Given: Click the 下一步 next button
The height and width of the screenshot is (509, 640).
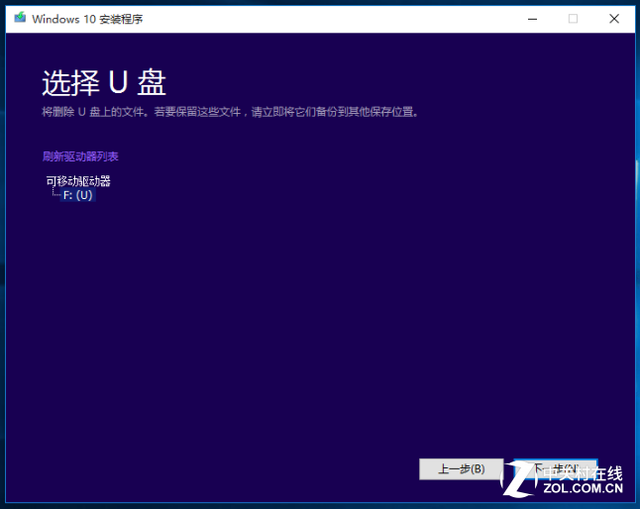Looking at the screenshot, I should [x=556, y=469].
